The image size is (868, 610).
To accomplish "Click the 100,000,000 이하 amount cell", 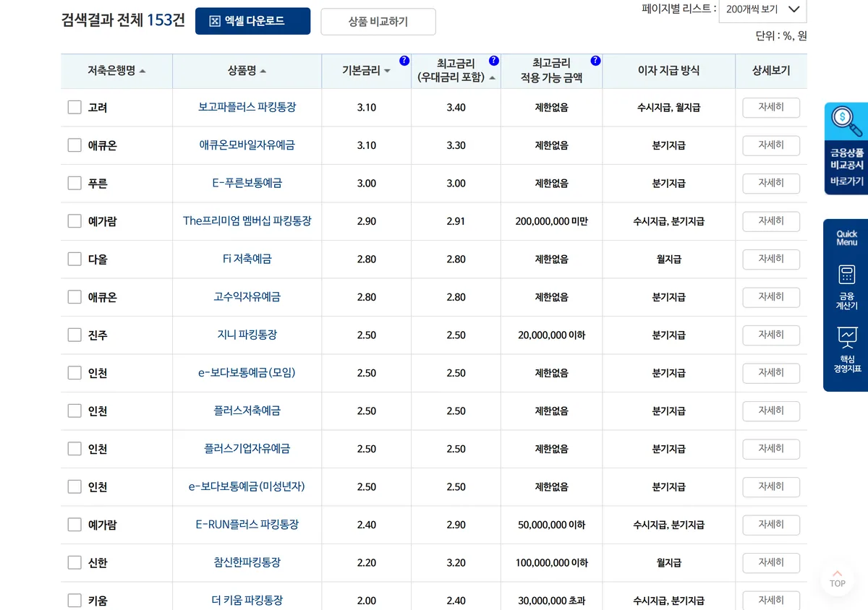I will point(552,562).
